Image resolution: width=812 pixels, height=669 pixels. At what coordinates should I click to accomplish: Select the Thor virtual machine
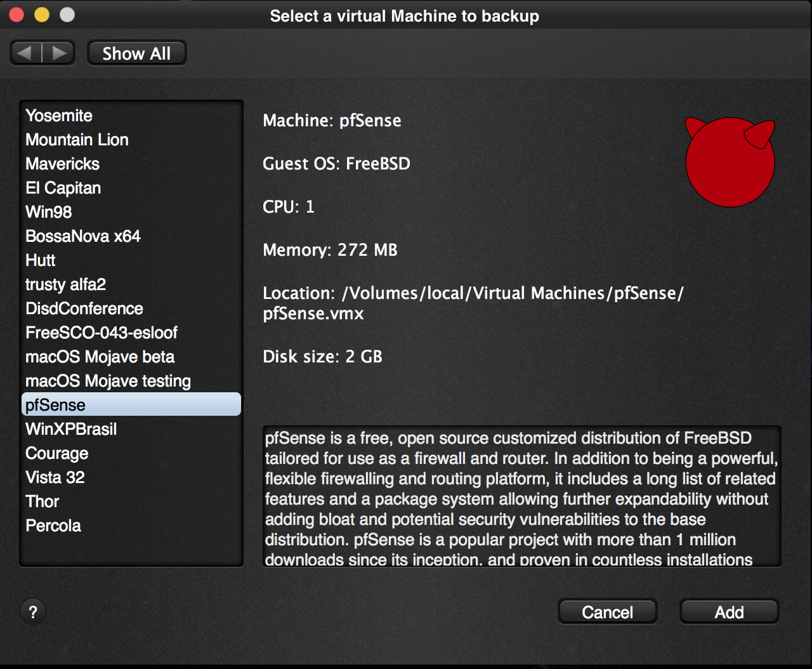pos(131,501)
